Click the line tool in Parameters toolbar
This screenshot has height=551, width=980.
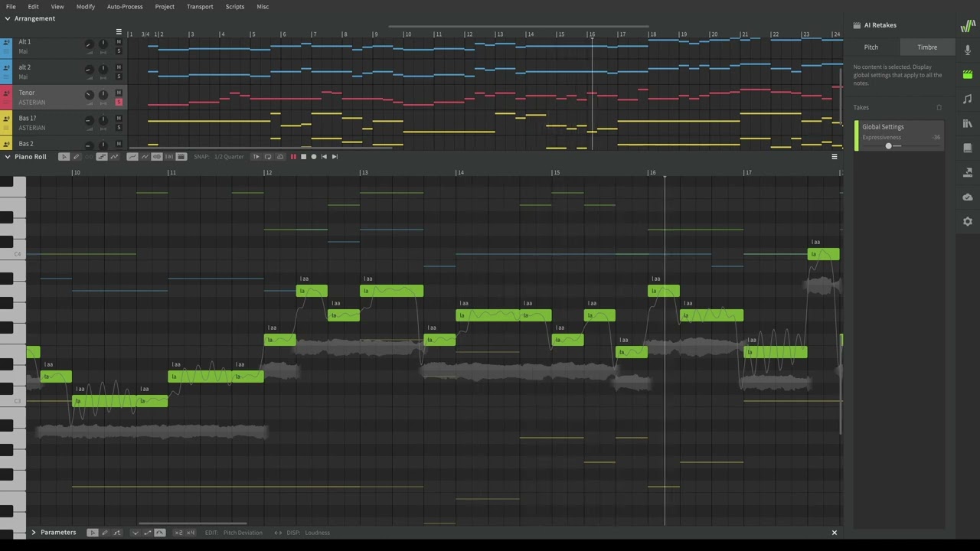click(x=117, y=533)
